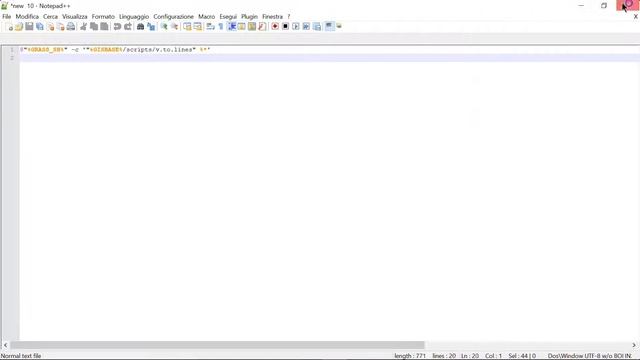Save the document using the Save icon
640x360 pixels.
[29, 27]
